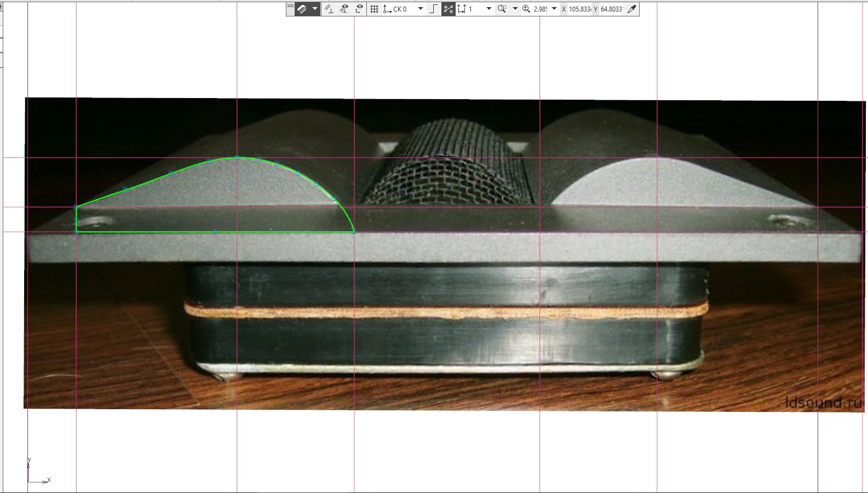Screen dimensions: 868x493
Task: Expand the CK 0 coordinate system dropdown
Action: 421,9
